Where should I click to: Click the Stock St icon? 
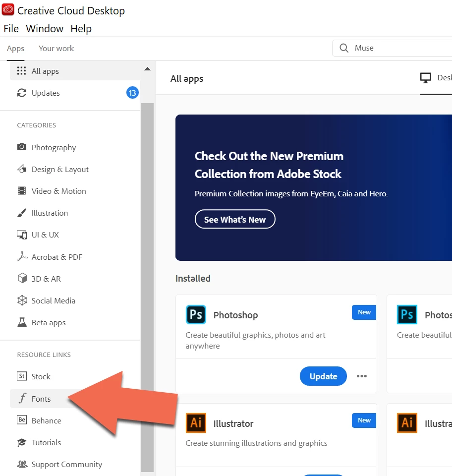pyautogui.click(x=21, y=376)
